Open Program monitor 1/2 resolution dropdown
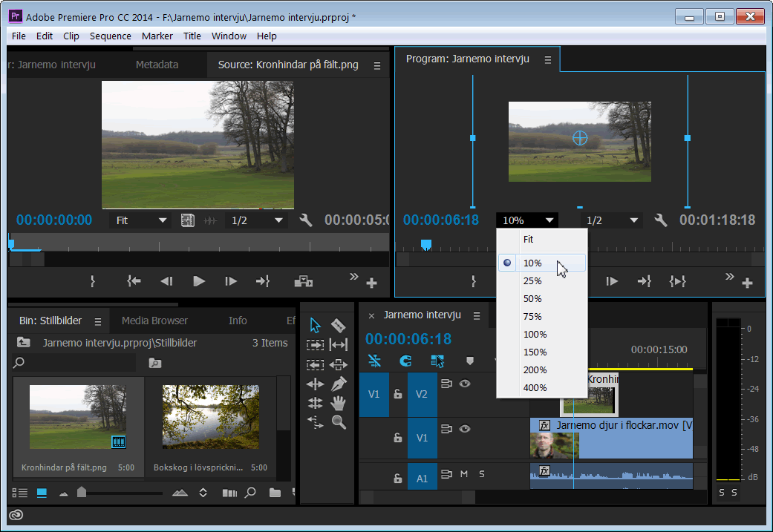This screenshot has height=532, width=773. click(611, 220)
